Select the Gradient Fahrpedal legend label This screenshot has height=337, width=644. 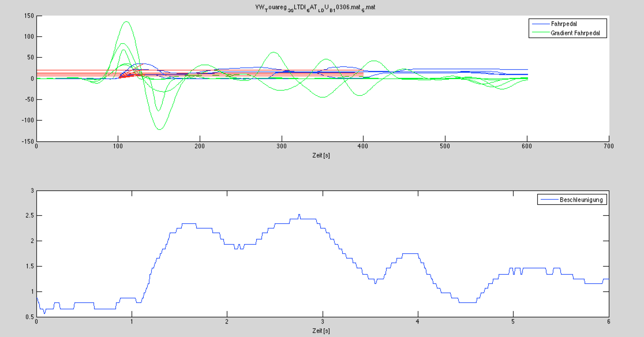[575, 33]
